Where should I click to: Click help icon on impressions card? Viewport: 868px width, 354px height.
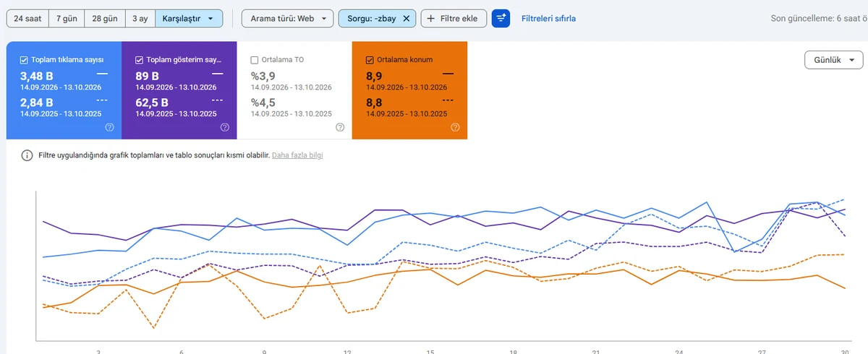coord(224,127)
